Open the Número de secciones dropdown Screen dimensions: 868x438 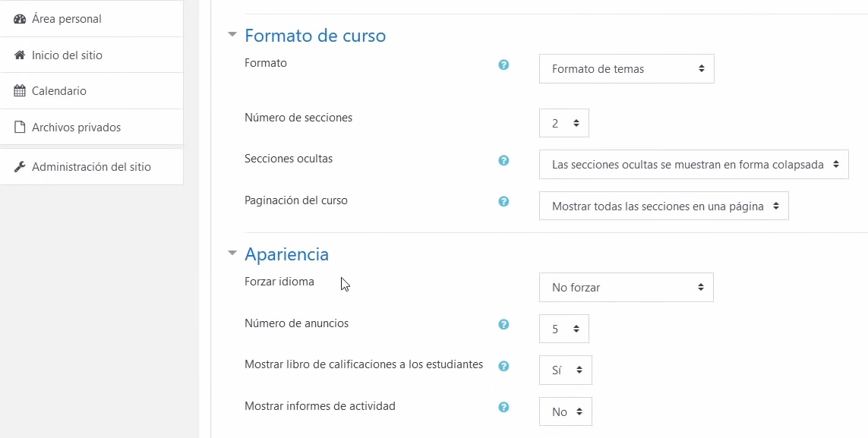pos(564,123)
